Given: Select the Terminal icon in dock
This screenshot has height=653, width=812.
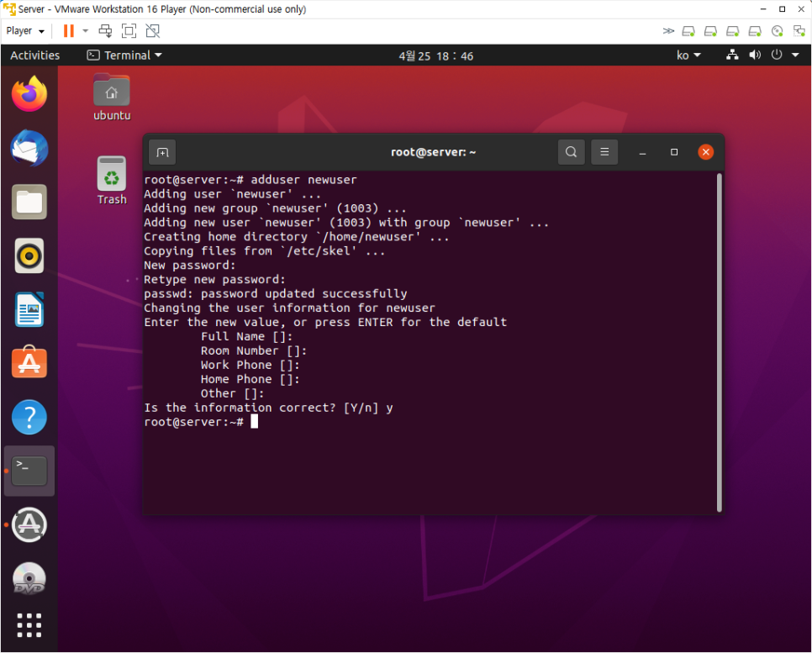Looking at the screenshot, I should (x=29, y=471).
